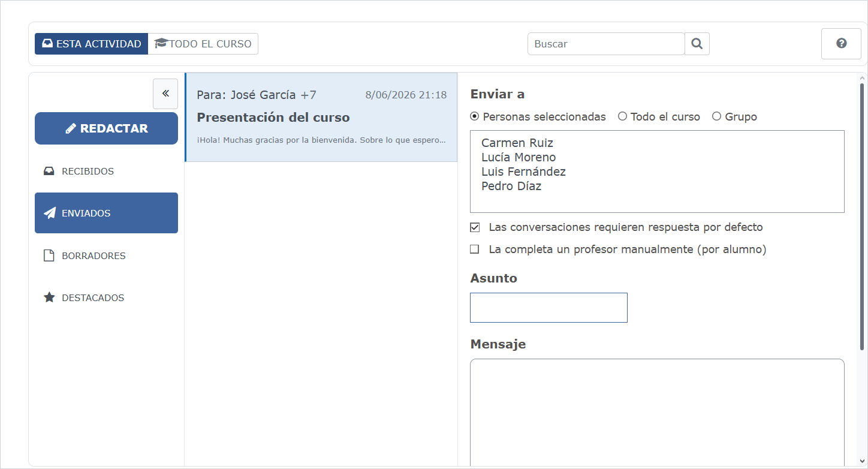Select Grupo radio option
Viewport: 868px width, 469px height.
tap(716, 116)
